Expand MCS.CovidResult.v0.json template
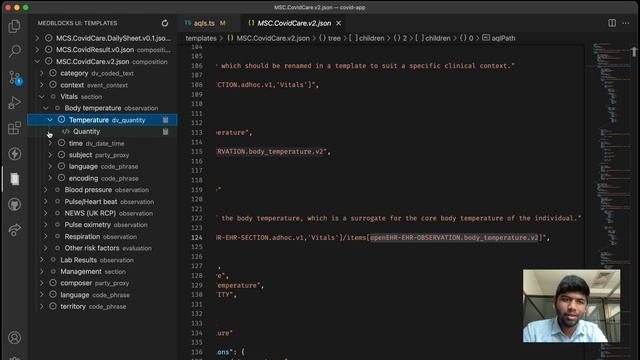 coord(37,49)
